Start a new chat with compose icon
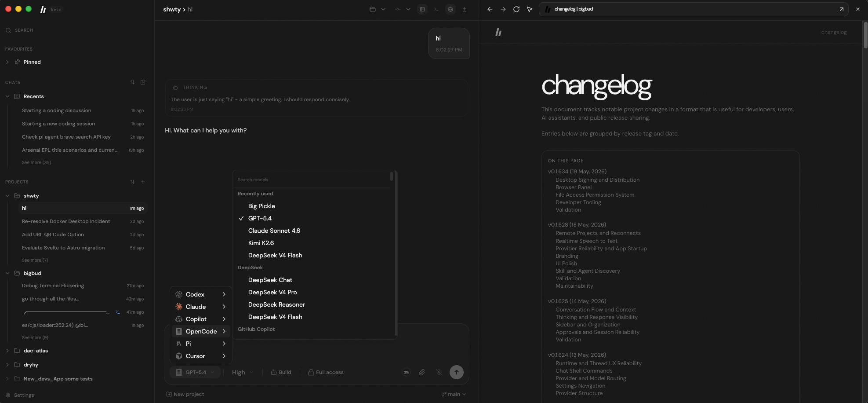The image size is (868, 403). click(x=143, y=82)
